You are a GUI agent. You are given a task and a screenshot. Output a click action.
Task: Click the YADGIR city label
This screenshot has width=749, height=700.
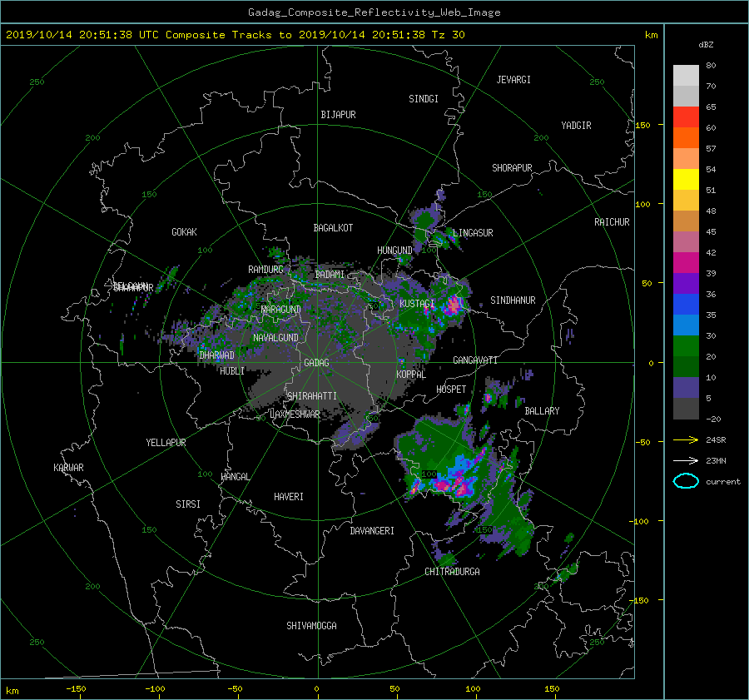pyautogui.click(x=576, y=126)
